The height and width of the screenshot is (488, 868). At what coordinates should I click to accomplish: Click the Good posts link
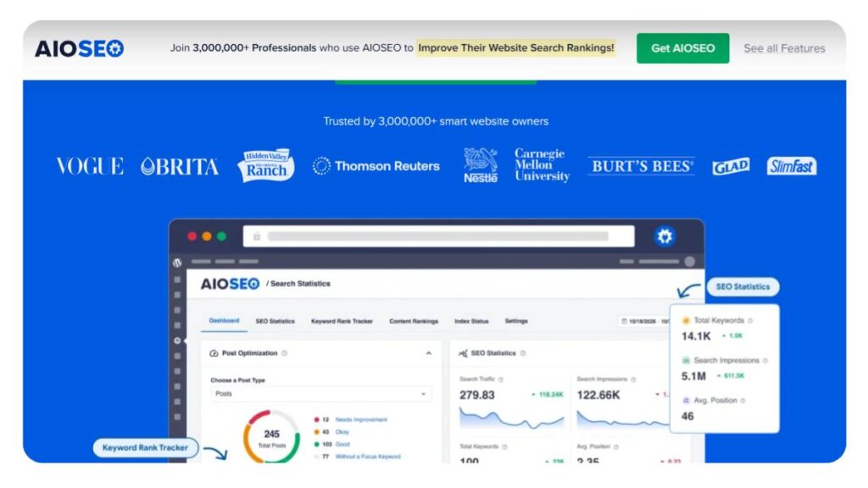[x=342, y=444]
